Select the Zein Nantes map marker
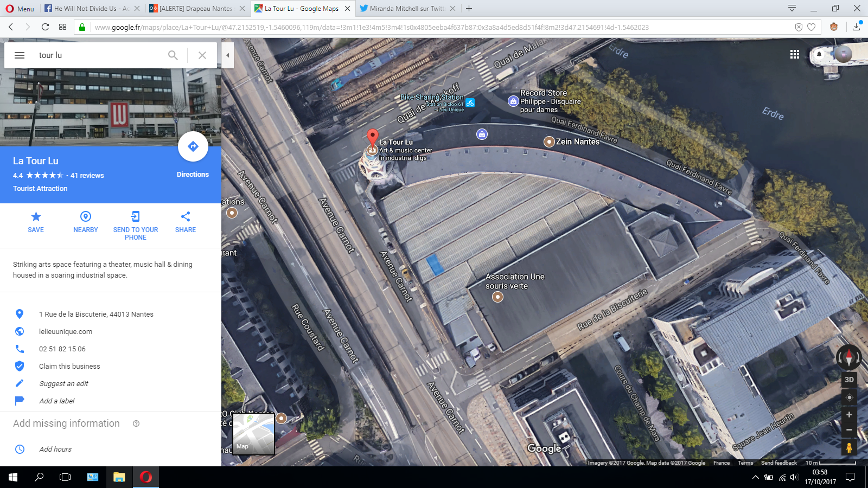Image resolution: width=868 pixels, height=488 pixels. click(x=549, y=142)
